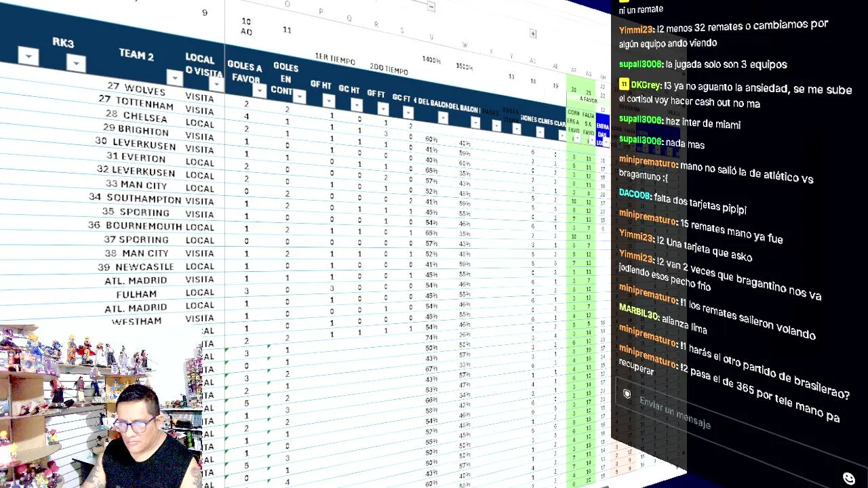
Task: Select the NEWCASTLE team cell
Action: click(x=136, y=266)
